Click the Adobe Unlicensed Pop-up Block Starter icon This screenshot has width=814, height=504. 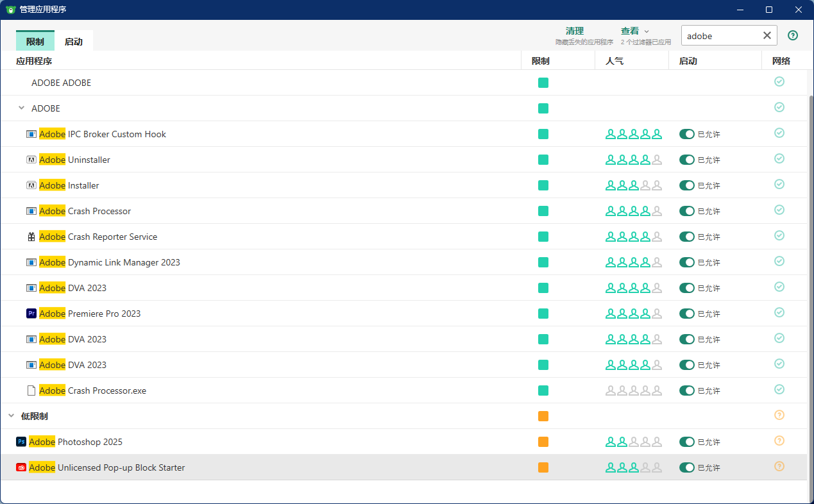[21, 467]
